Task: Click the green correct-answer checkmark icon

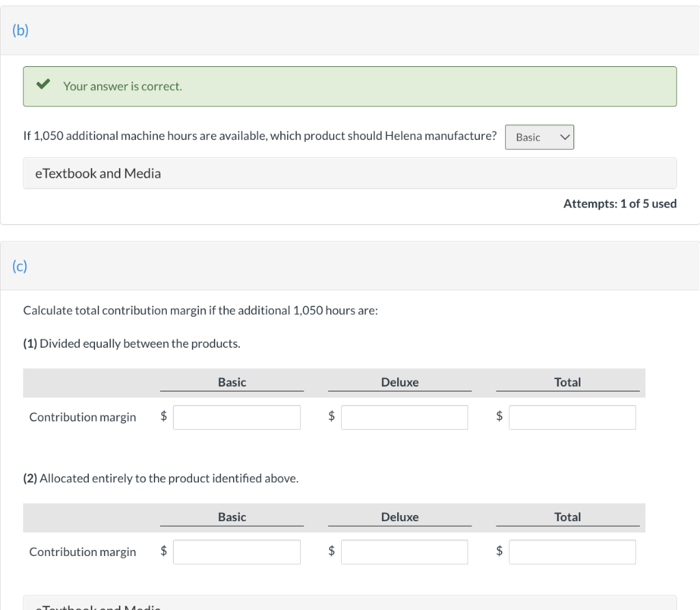Action: [43, 85]
